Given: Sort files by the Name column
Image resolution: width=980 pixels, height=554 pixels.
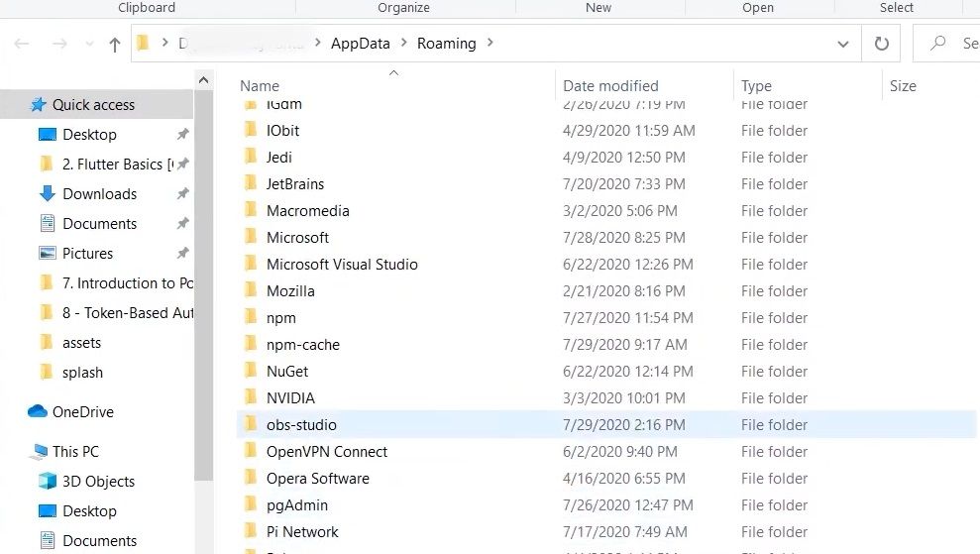Looking at the screenshot, I should pos(260,85).
